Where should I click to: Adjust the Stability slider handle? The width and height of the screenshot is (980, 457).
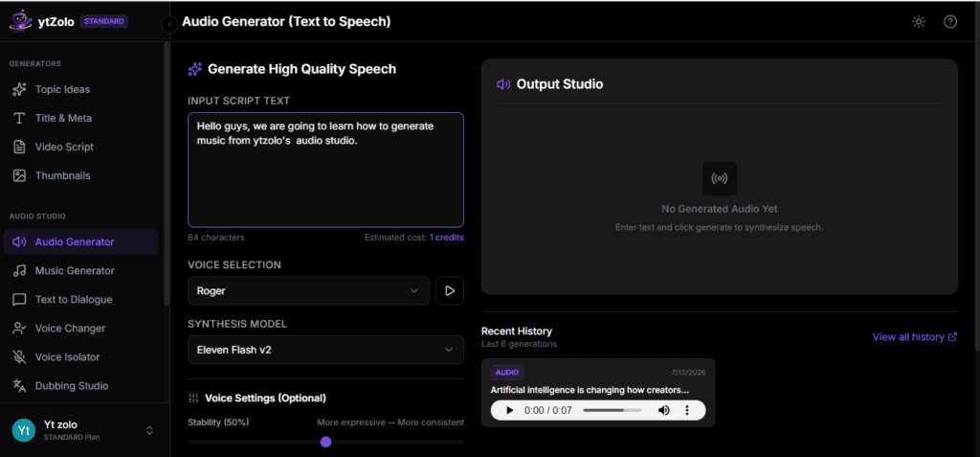pyautogui.click(x=325, y=442)
